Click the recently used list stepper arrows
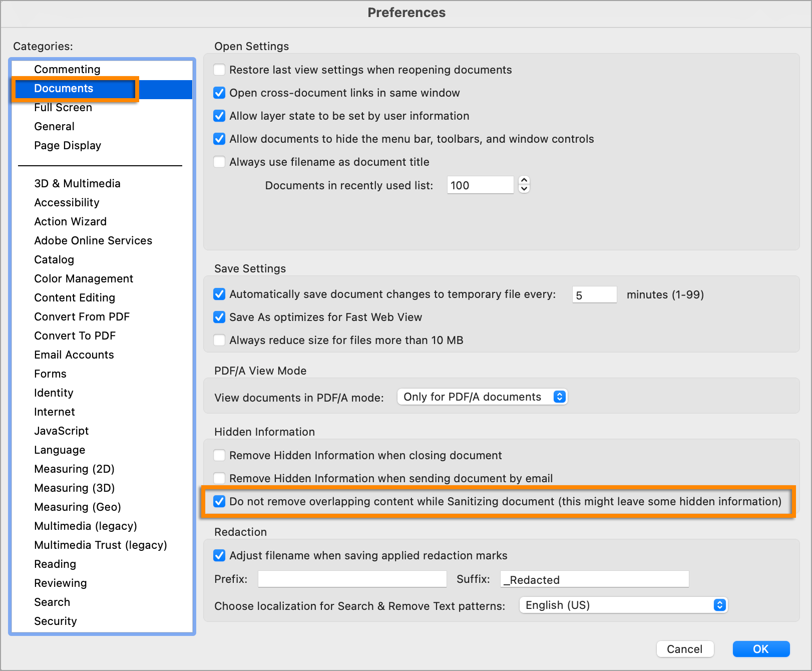 tap(524, 185)
